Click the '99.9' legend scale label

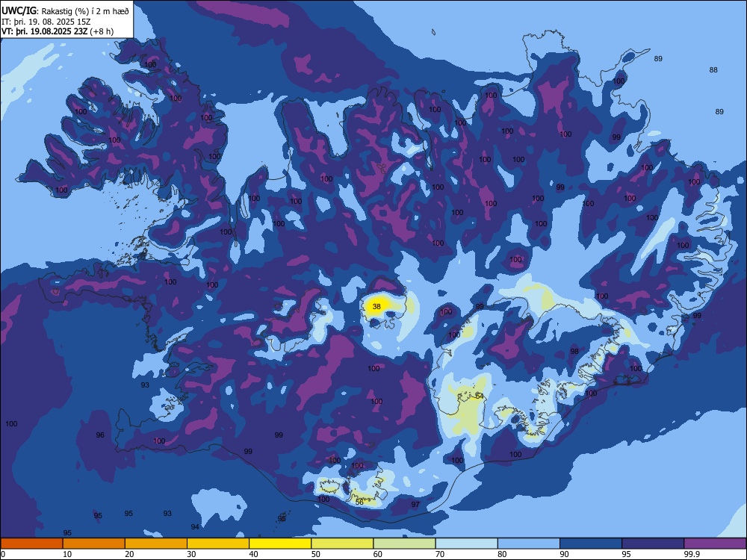tap(692, 554)
